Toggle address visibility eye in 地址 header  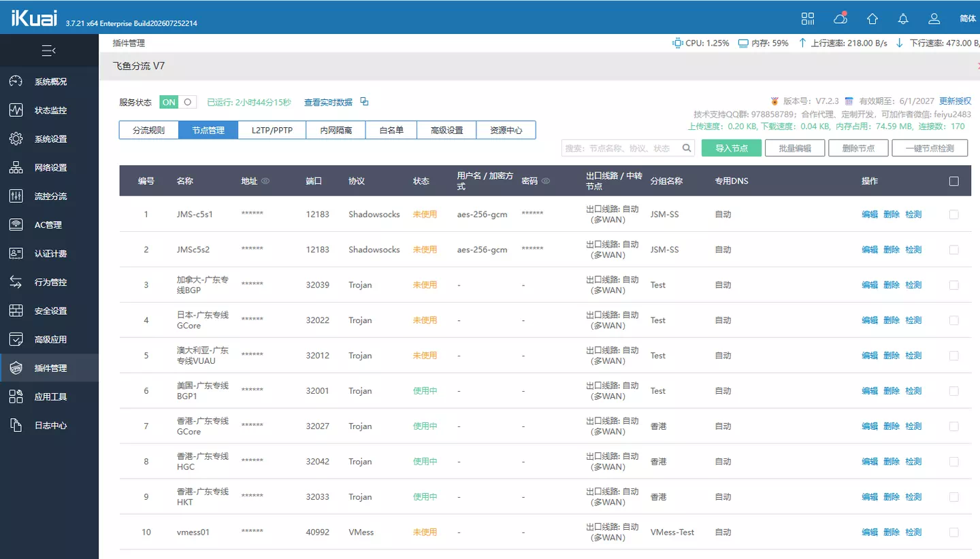[265, 181]
